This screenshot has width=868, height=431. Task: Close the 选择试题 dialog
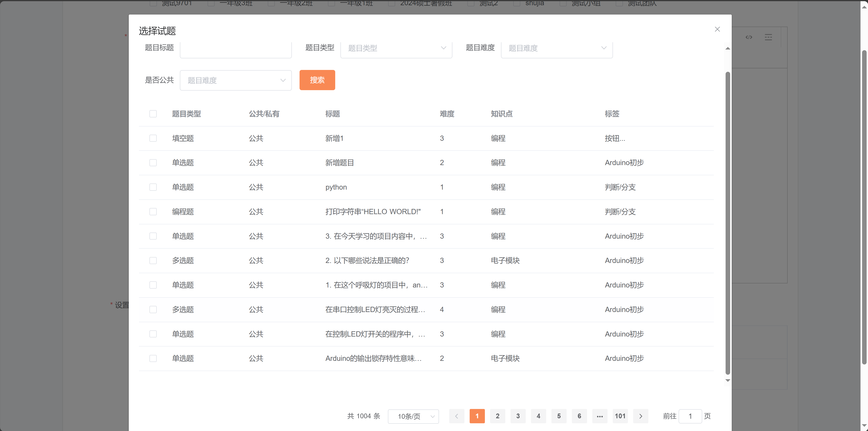(x=717, y=29)
